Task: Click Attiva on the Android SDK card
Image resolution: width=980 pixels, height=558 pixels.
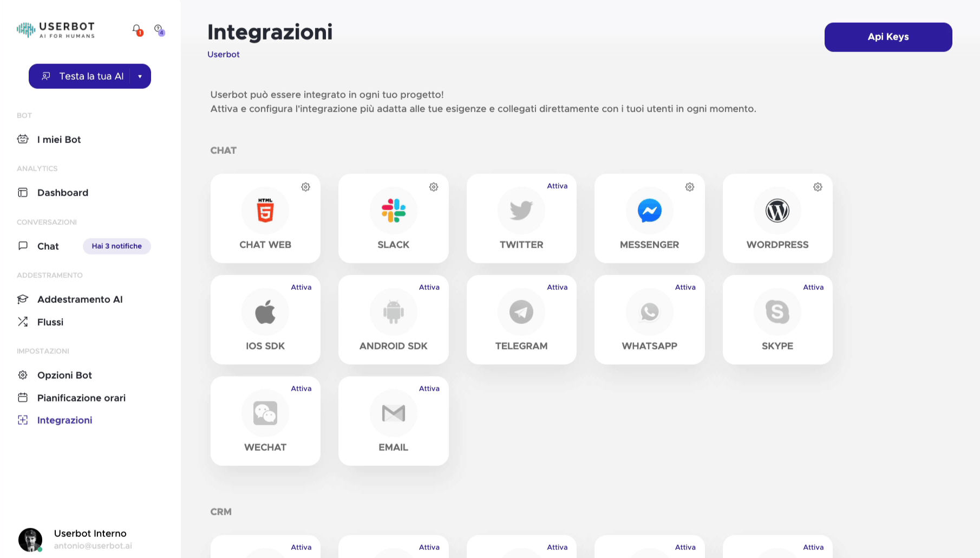Action: (429, 287)
